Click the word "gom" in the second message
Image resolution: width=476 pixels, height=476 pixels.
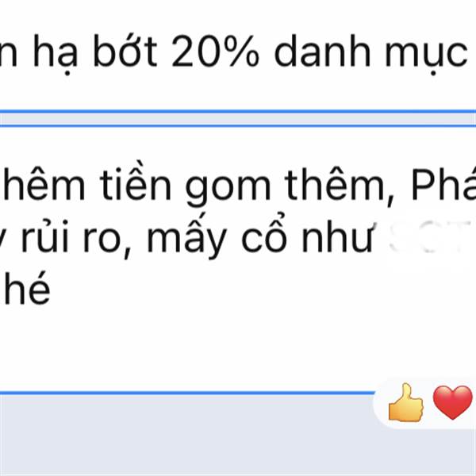228,187
